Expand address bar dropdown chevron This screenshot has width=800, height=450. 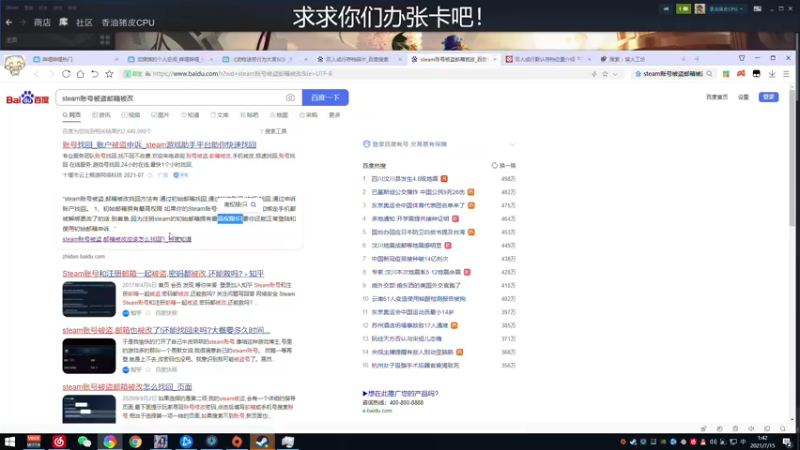click(615, 74)
